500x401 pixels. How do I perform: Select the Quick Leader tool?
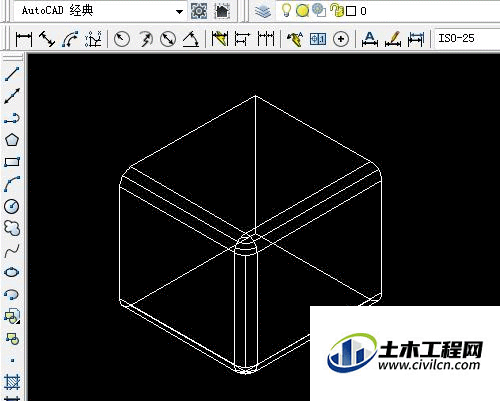coord(295,39)
